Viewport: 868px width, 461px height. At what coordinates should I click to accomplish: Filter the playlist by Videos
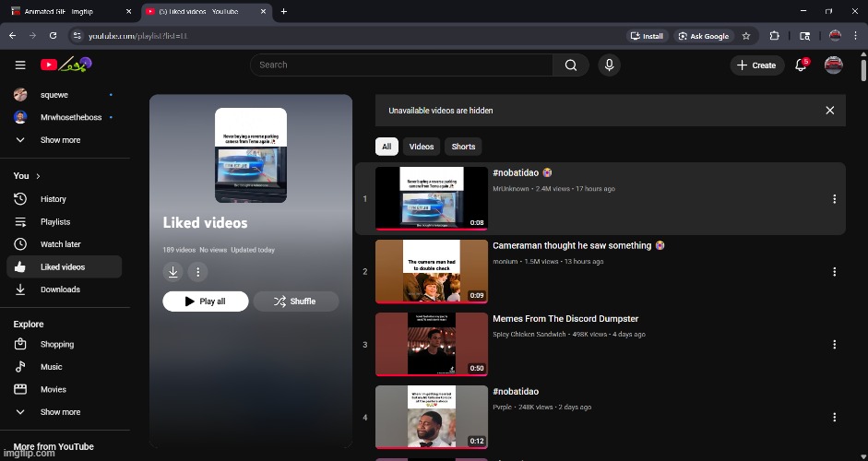(422, 147)
